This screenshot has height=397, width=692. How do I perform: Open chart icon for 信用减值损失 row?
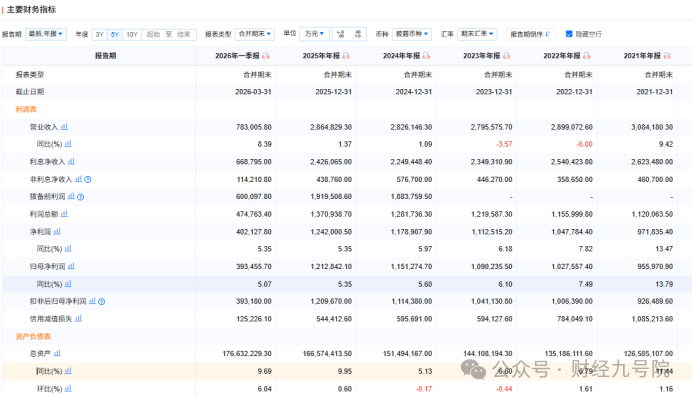pyautogui.click(x=78, y=318)
